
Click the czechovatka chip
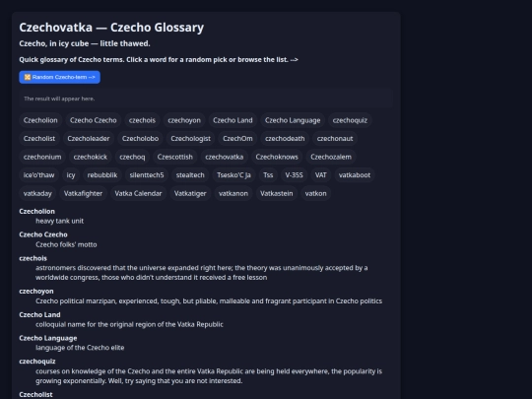pyautogui.click(x=225, y=157)
